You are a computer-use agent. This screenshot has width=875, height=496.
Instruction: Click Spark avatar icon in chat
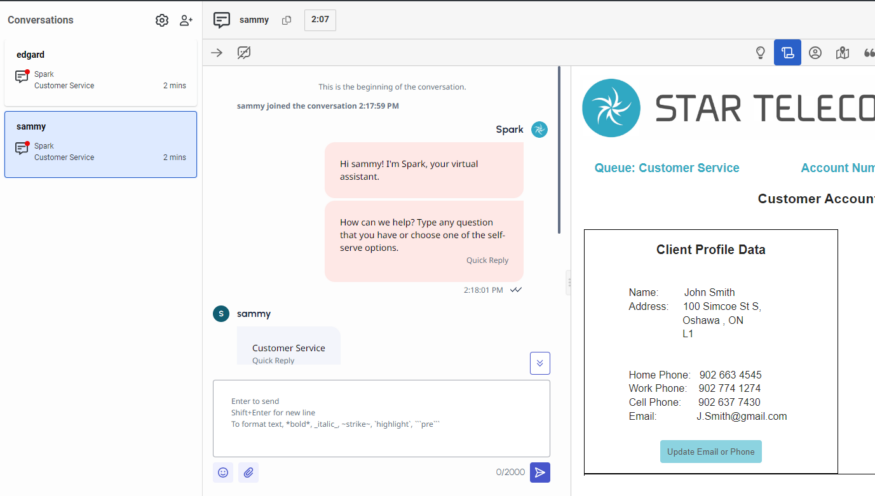click(x=539, y=129)
